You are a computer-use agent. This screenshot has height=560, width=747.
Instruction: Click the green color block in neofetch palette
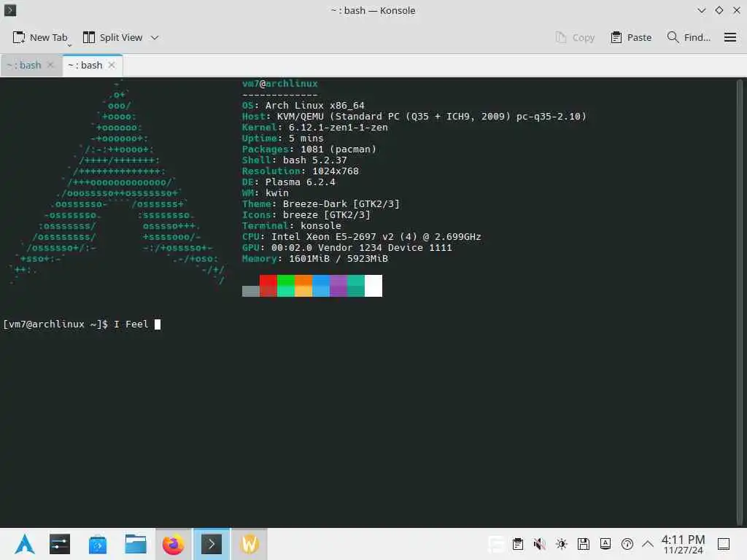pos(286,286)
